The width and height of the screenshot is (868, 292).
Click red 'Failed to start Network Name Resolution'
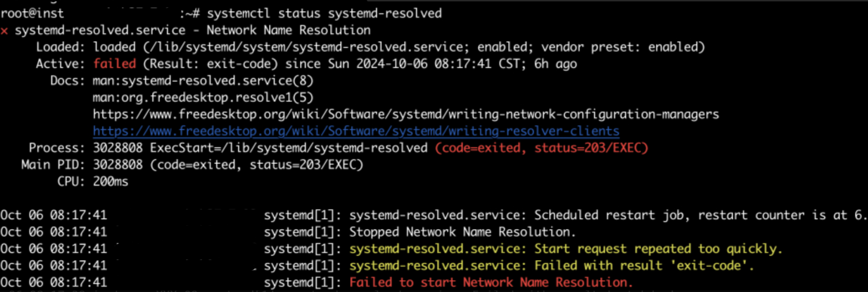[x=491, y=283]
